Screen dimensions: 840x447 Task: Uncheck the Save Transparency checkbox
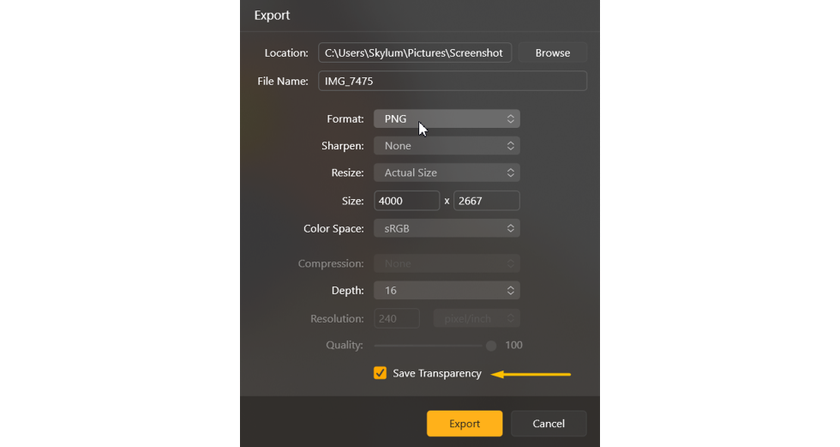coord(380,373)
